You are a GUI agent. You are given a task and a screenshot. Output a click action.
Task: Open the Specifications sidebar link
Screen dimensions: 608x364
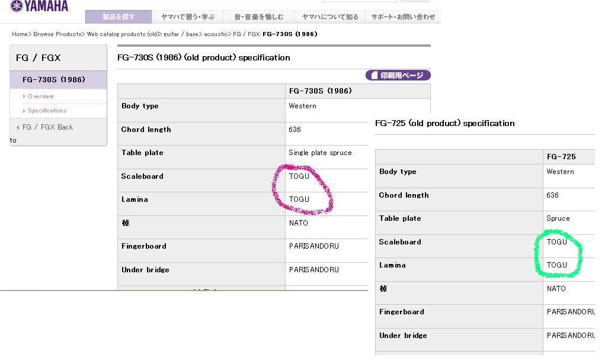[47, 110]
